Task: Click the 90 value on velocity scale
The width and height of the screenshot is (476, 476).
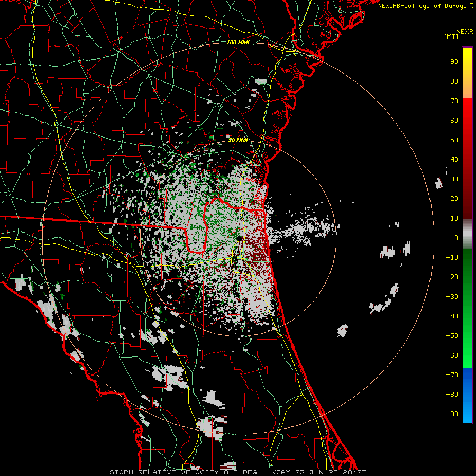Action: (454, 62)
